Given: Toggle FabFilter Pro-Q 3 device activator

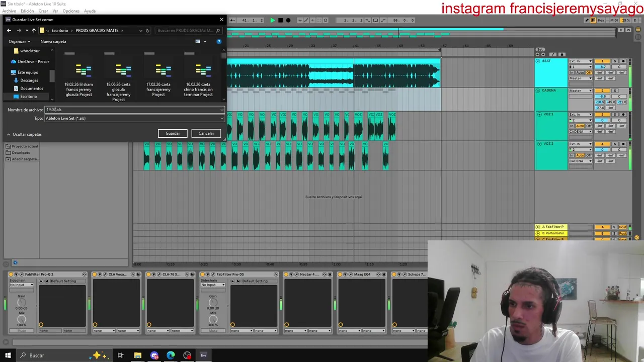Looking at the screenshot, I should [11, 275].
